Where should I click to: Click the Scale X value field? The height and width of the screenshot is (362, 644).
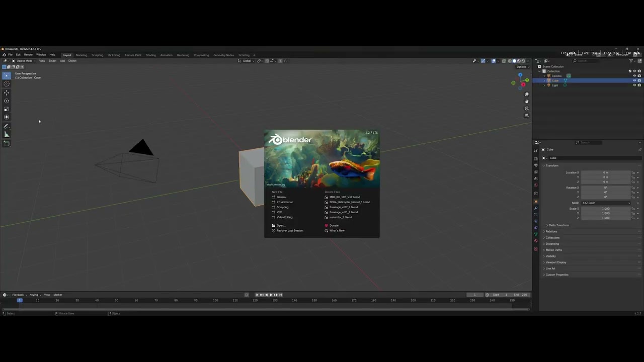click(x=606, y=209)
